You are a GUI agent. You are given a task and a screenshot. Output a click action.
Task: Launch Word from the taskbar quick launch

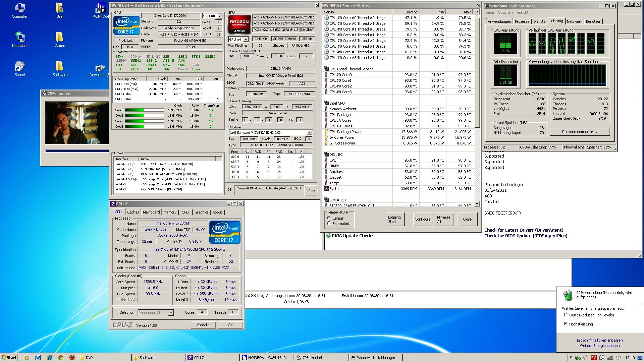click(x=38, y=358)
